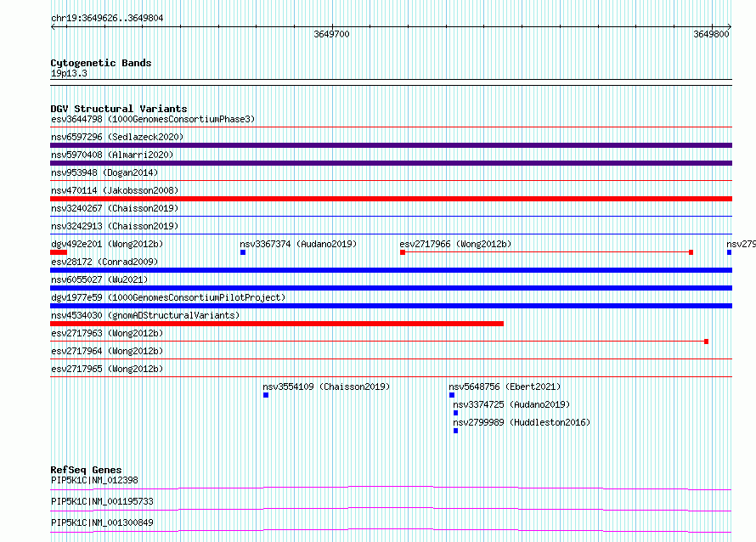Select the nsv6597296 (Sedlazeck2020) purple bar
The image size is (756, 542).
pyautogui.click(x=391, y=145)
